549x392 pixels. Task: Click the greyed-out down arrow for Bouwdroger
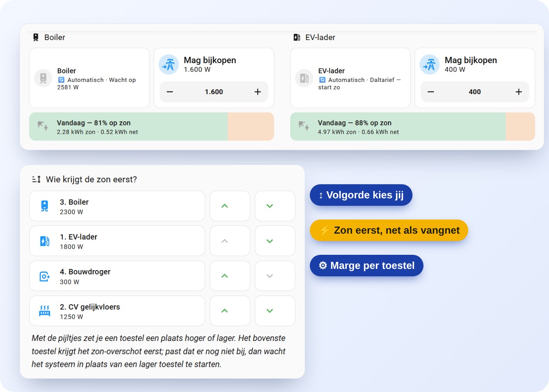275,276
